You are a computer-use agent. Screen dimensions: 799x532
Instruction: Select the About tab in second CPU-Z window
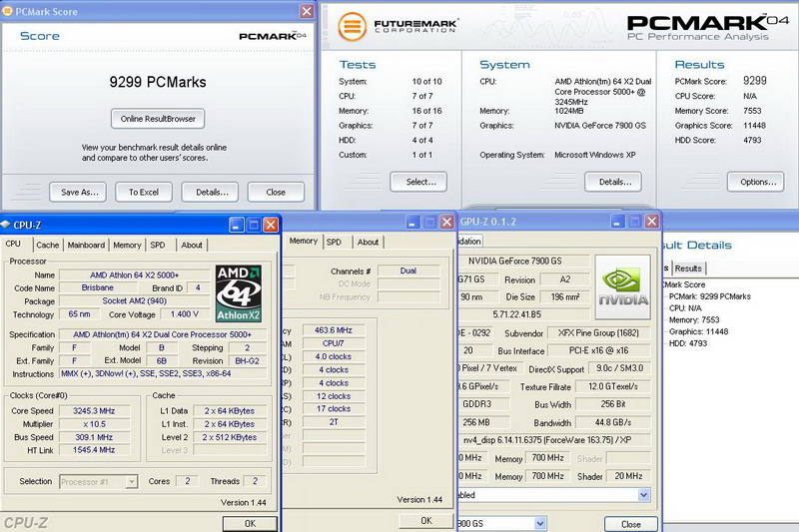368,243
